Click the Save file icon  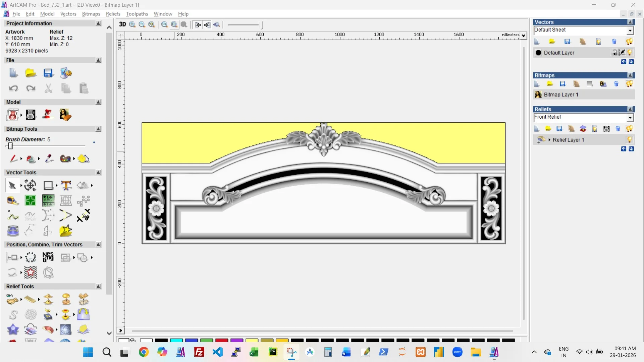tap(48, 73)
